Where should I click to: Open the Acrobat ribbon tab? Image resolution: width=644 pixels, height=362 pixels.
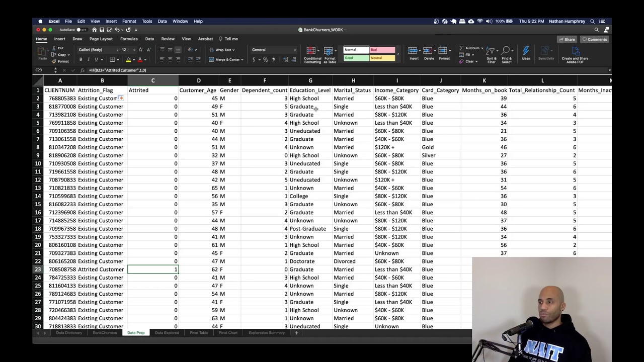click(x=205, y=39)
